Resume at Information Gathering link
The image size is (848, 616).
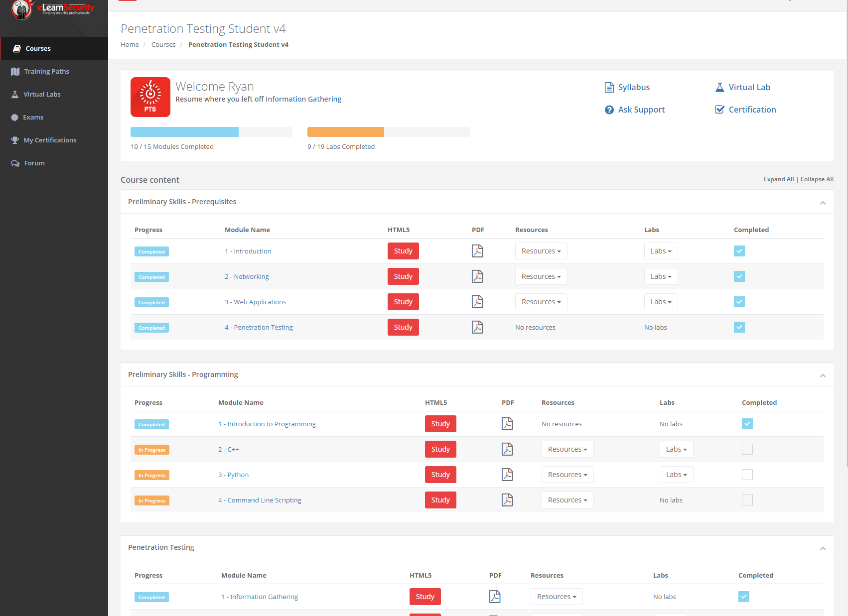point(303,99)
